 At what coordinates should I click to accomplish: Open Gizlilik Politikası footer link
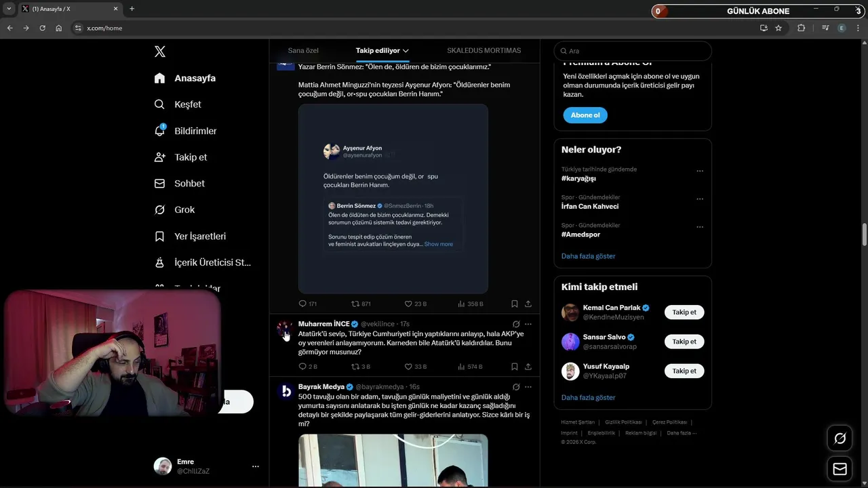click(x=623, y=422)
